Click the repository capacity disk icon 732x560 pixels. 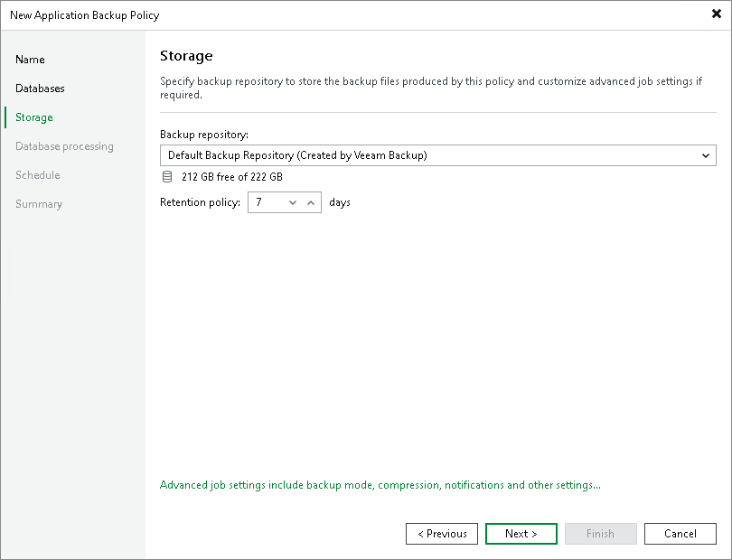[x=167, y=177]
